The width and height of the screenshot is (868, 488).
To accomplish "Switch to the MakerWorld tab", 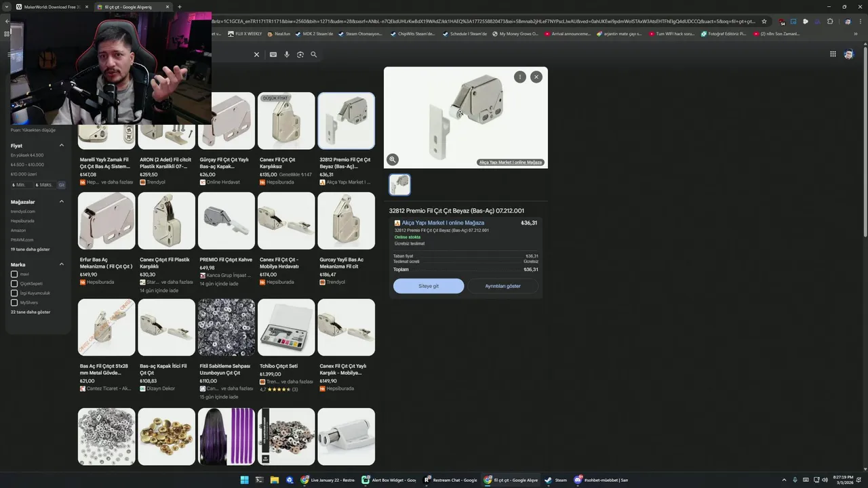I will pos(52,7).
